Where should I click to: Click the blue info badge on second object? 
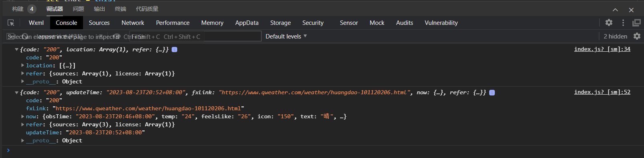(492, 92)
